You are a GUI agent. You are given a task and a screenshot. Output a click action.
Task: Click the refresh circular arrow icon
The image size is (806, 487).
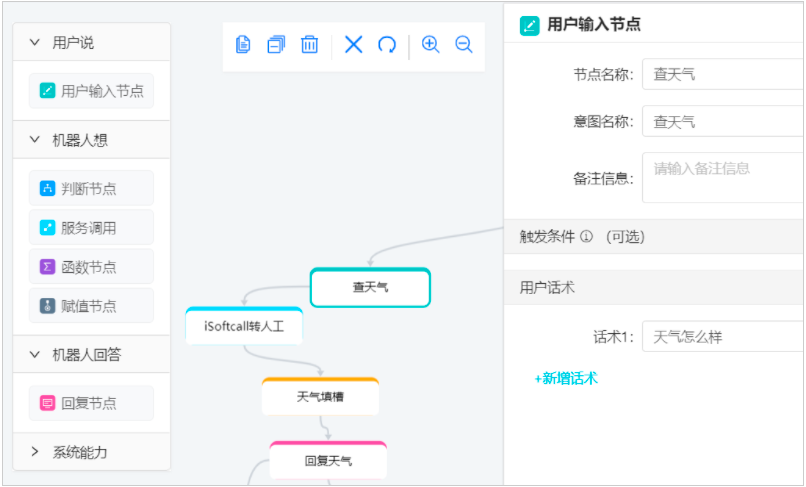tap(387, 44)
